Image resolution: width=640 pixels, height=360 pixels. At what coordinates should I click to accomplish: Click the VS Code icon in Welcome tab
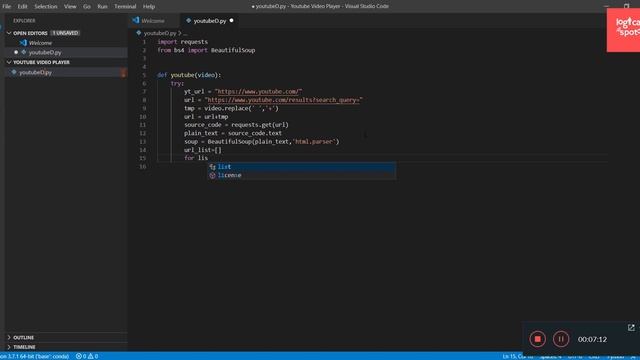click(136, 20)
